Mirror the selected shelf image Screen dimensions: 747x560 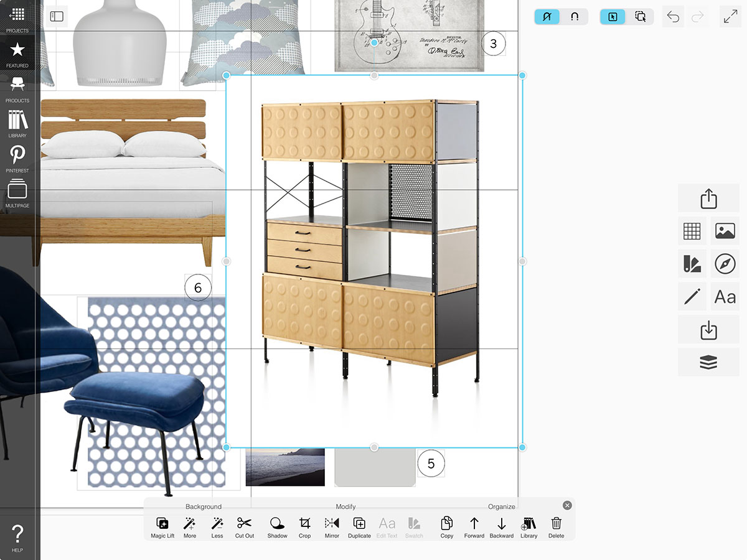332,526
